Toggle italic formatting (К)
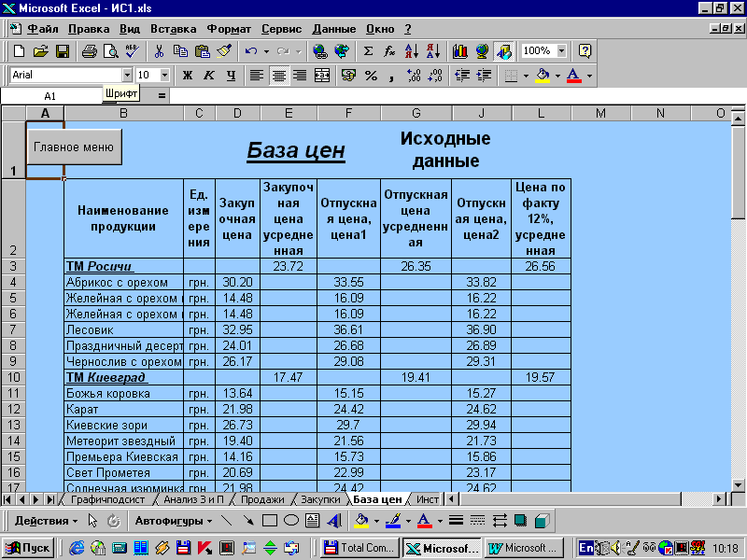Screen dimensions: 747x560 click(209, 76)
